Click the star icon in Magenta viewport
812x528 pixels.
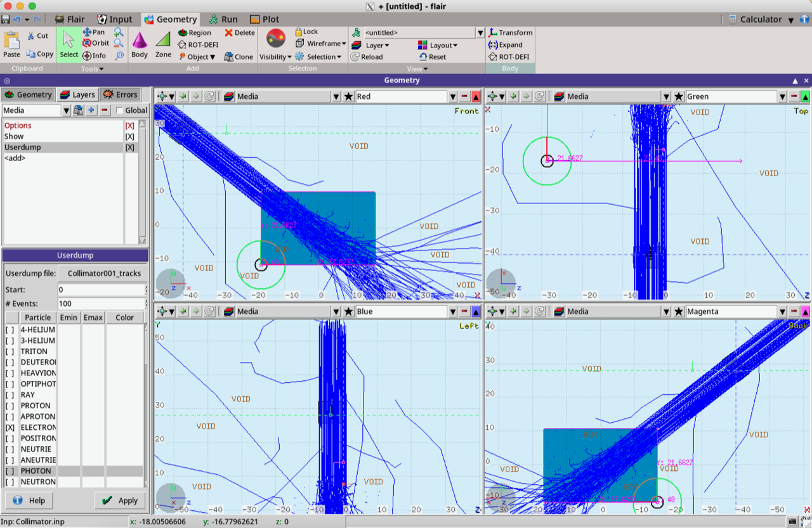pyautogui.click(x=678, y=311)
